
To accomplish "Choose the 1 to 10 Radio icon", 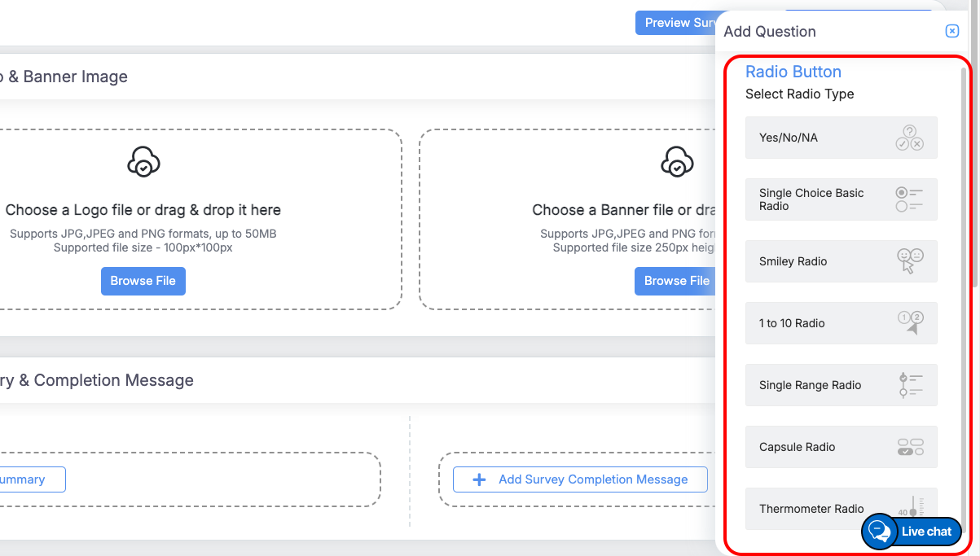I will pyautogui.click(x=910, y=323).
